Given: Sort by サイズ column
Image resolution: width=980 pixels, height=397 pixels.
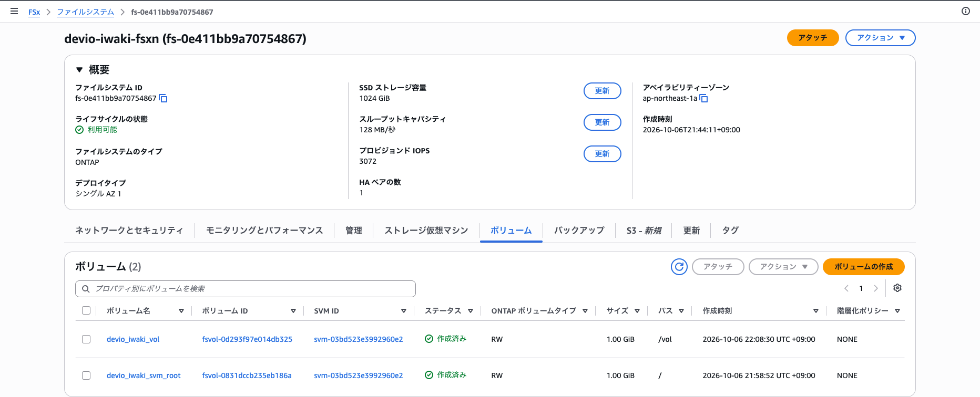Looking at the screenshot, I should [x=637, y=311].
